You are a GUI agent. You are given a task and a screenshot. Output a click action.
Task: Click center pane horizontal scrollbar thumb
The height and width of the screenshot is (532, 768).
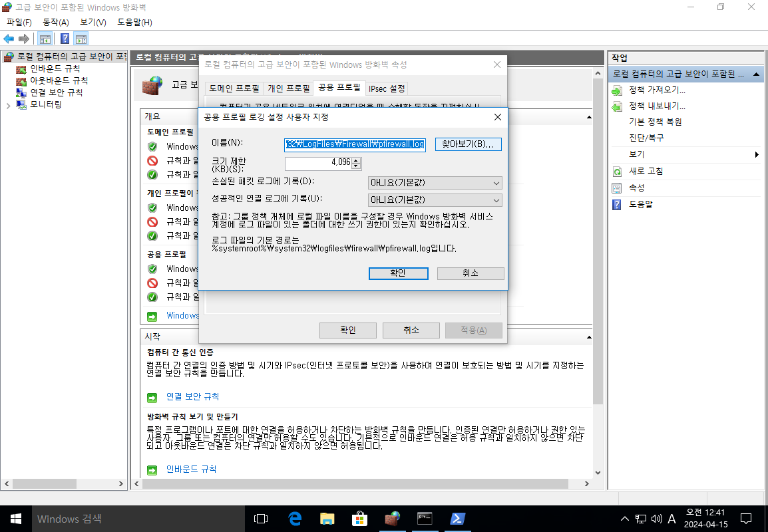pyautogui.click(x=355, y=484)
